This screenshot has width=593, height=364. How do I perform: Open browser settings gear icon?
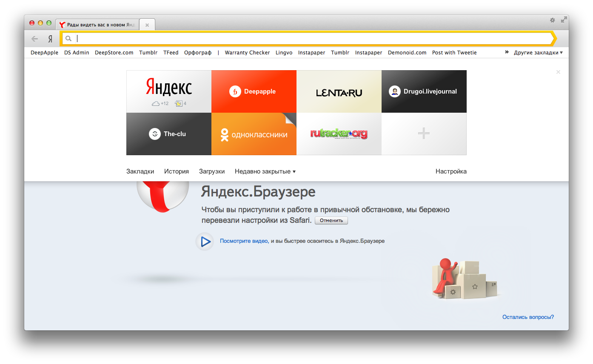point(553,20)
